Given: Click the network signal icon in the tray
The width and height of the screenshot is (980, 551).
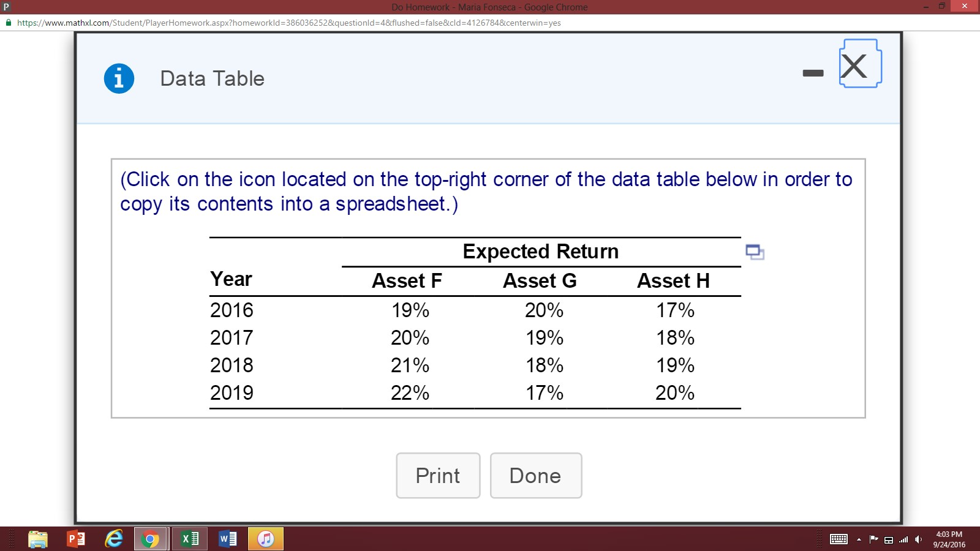Looking at the screenshot, I should [904, 539].
